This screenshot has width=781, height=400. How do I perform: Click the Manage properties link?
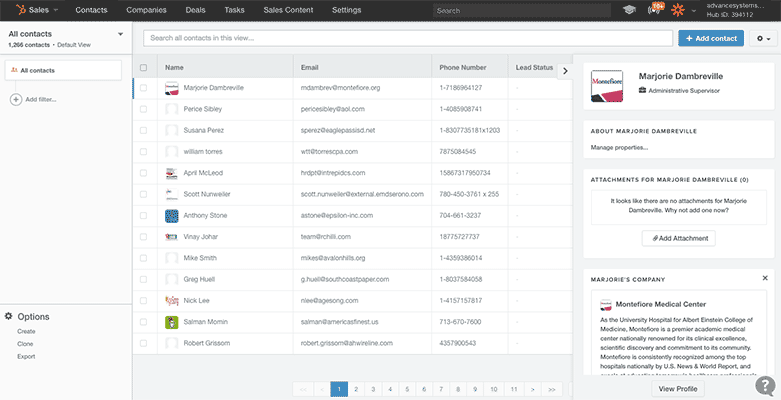pos(619,147)
